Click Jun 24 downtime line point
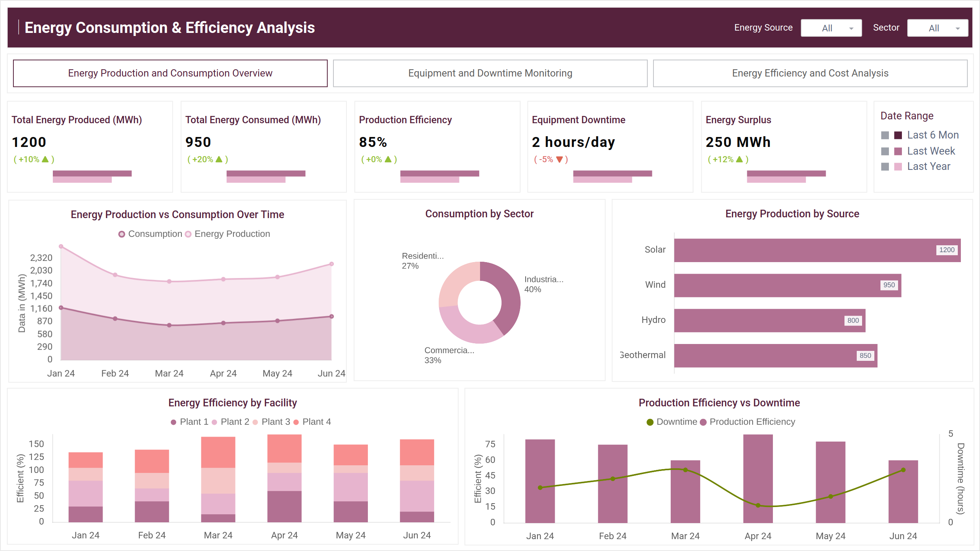 (903, 470)
